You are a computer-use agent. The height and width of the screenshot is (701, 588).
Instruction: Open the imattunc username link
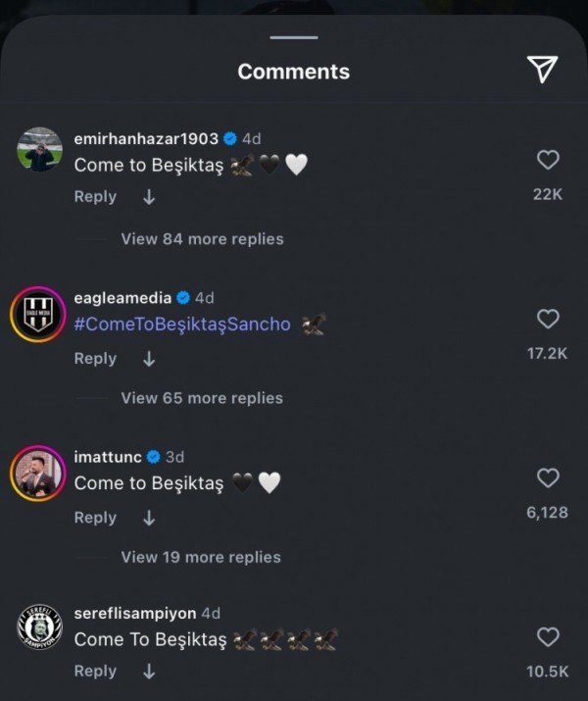tap(108, 457)
